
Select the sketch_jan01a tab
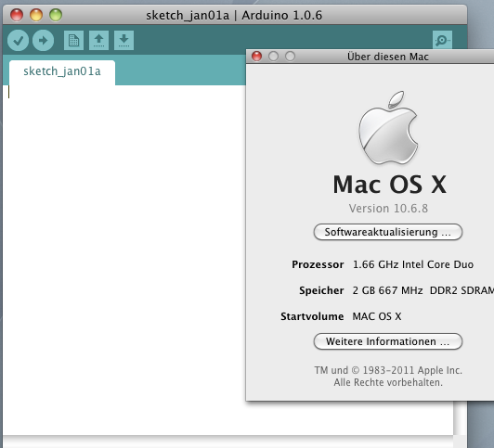pyautogui.click(x=62, y=71)
